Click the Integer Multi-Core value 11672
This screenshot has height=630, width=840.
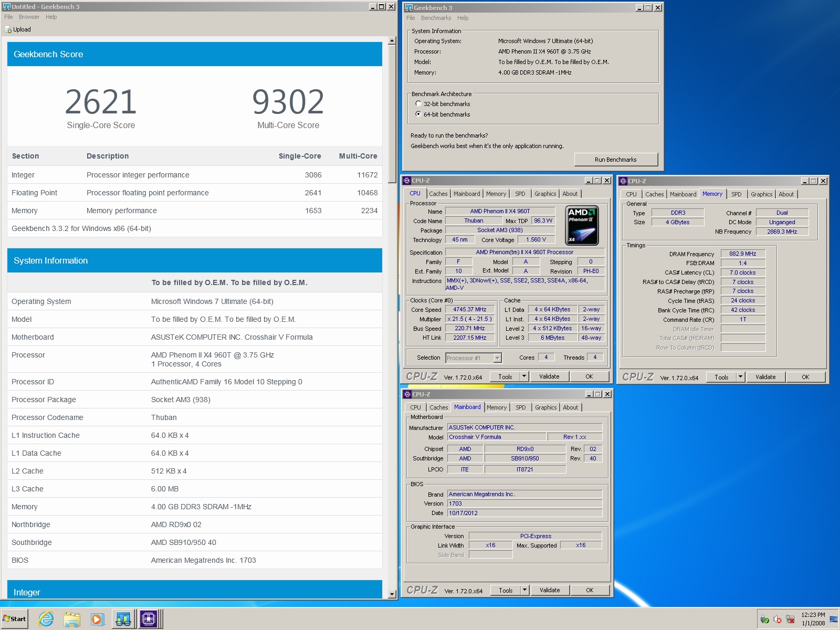[x=367, y=175]
